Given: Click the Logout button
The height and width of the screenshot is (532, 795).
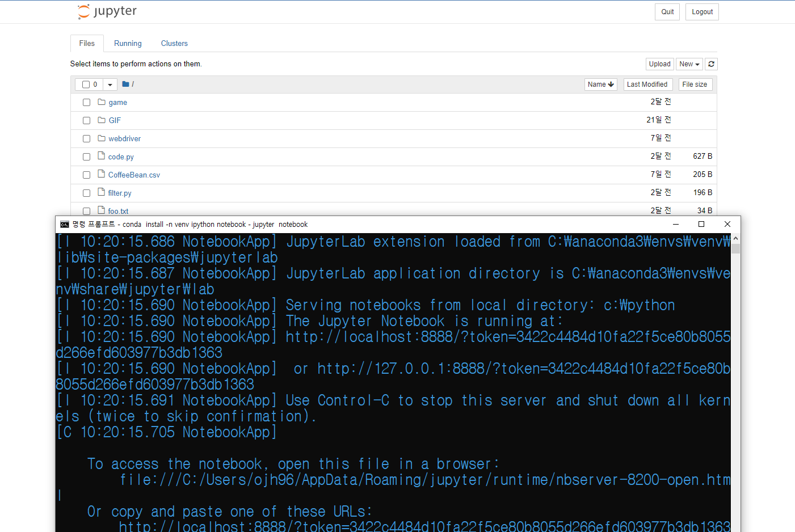Looking at the screenshot, I should pos(703,12).
